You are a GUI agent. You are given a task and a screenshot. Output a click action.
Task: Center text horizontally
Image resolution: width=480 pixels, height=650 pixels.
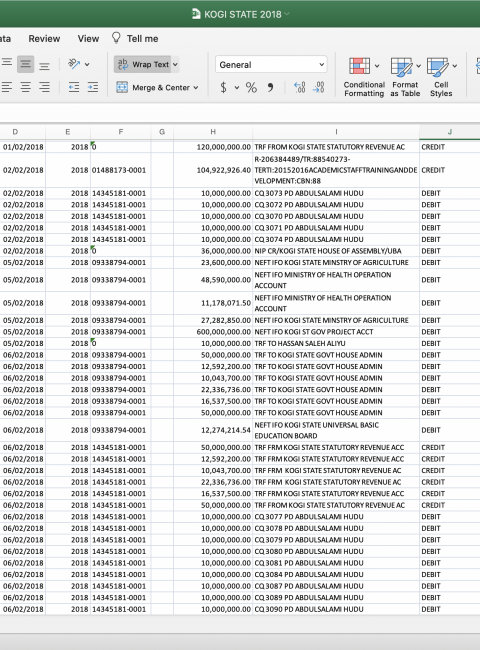click(25, 87)
